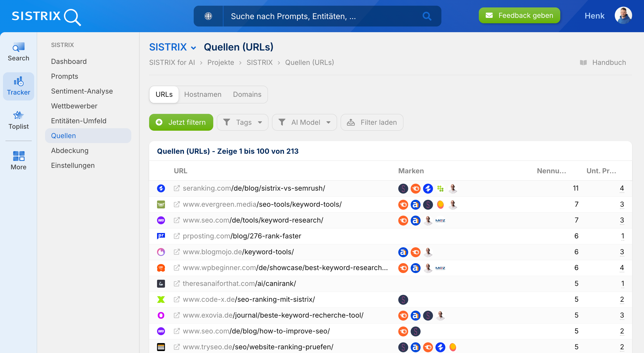
Task: Click the Ahrefs brand icon in the www.seo.com row
Action: coord(416,220)
